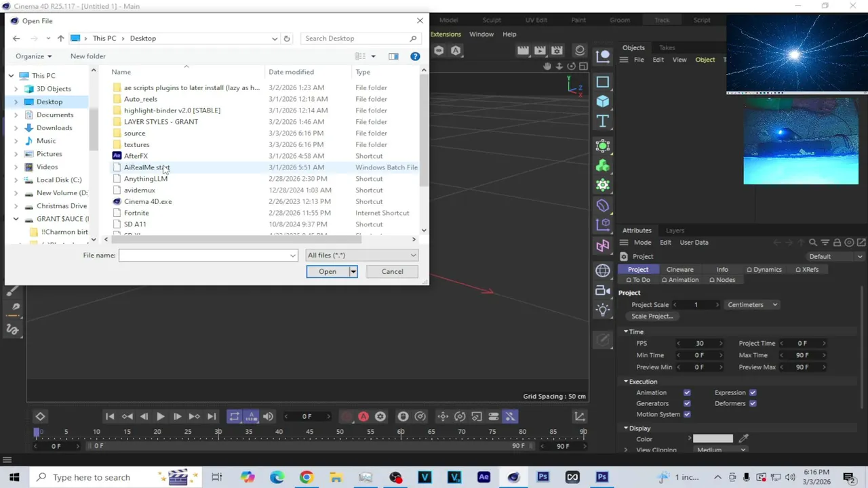This screenshot has height=488, width=868.
Task: Click the viewport pan hand icon
Action: [x=547, y=66]
